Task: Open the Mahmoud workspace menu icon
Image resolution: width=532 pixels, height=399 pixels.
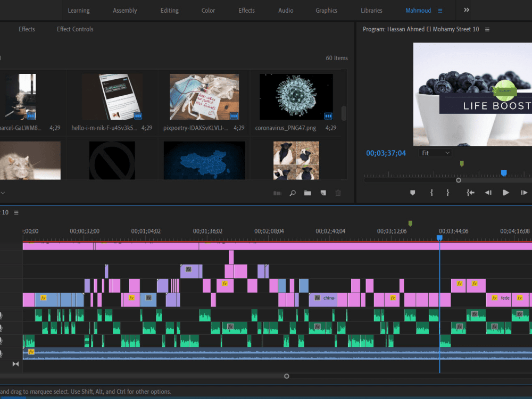Action: pyautogui.click(x=440, y=11)
